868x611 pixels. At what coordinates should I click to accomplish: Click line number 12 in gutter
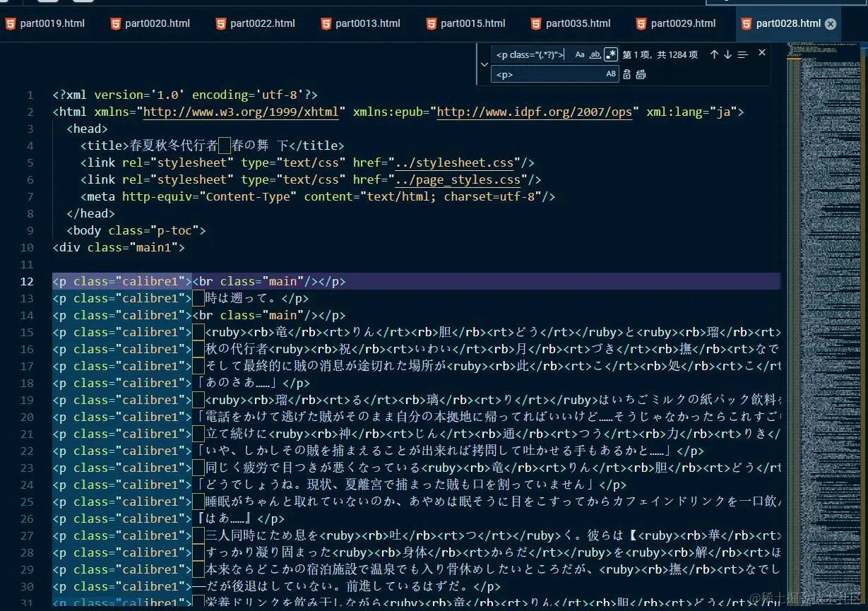coord(27,282)
